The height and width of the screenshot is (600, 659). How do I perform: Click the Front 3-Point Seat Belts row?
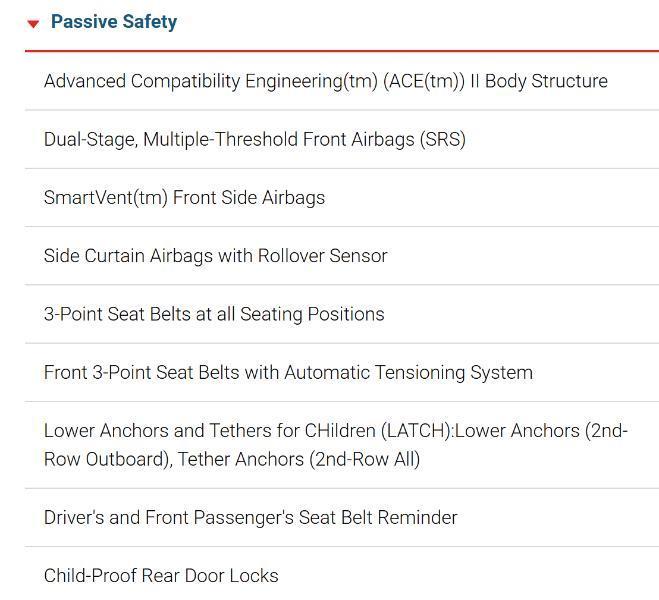tap(288, 372)
